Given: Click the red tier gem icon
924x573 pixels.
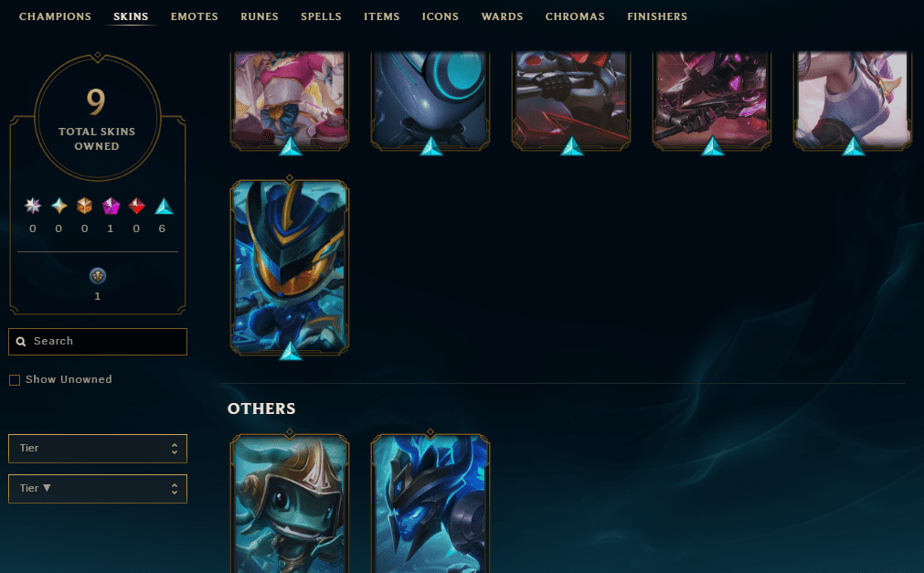Looking at the screenshot, I should (137, 206).
